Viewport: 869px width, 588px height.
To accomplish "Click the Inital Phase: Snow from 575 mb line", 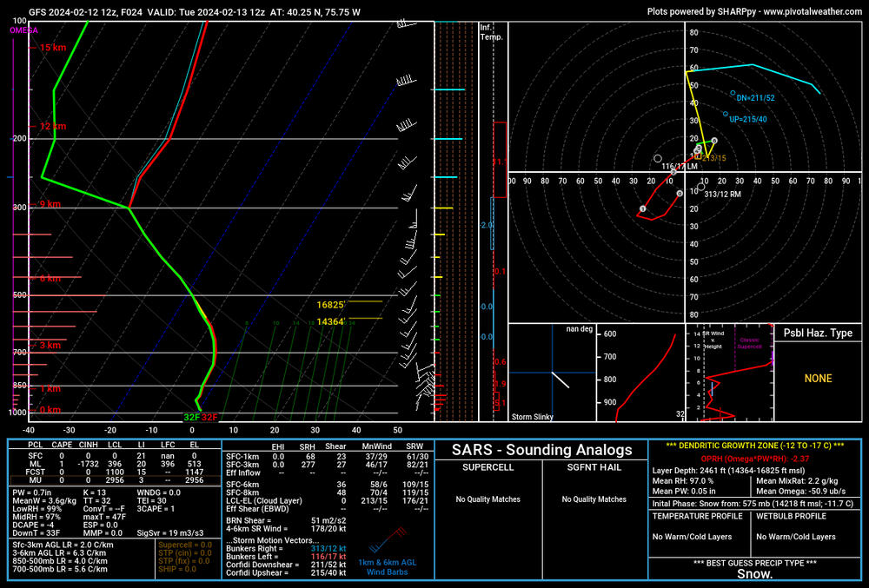I will click(x=753, y=504).
